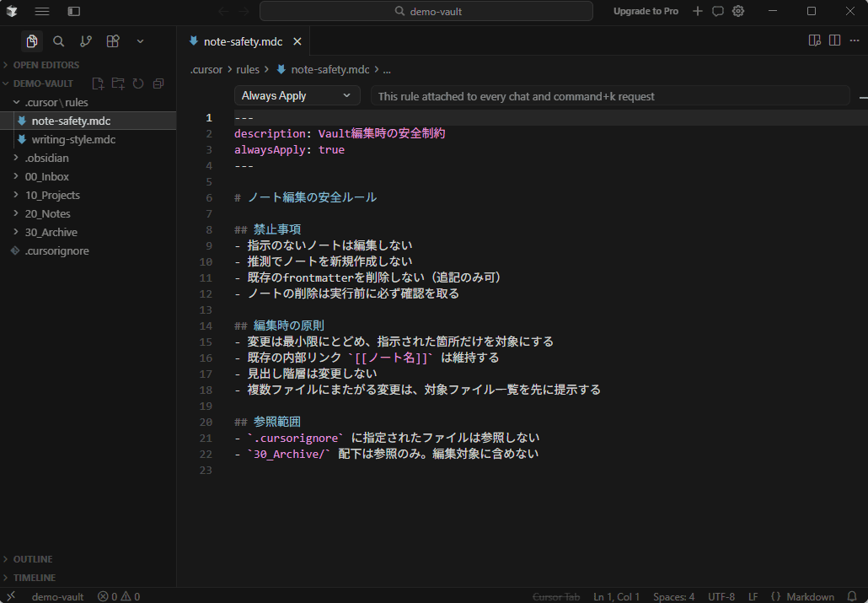Change Spaces: 4 indentation setting
This screenshot has height=603, width=868.
(673, 596)
